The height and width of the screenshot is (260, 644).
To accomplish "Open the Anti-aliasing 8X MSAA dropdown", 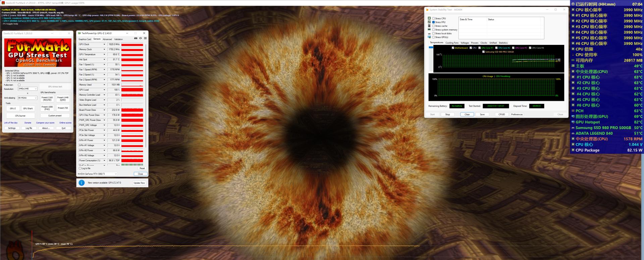I will 28,98.
